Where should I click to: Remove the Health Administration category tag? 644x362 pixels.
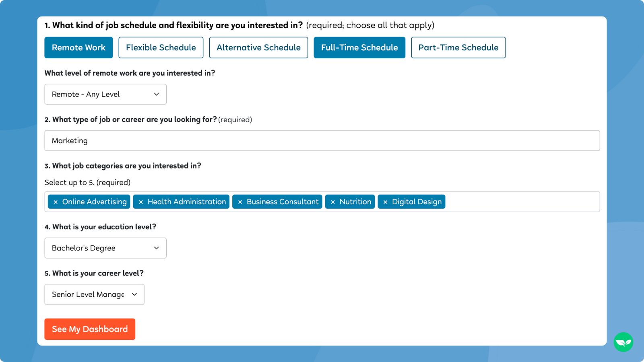click(x=140, y=202)
